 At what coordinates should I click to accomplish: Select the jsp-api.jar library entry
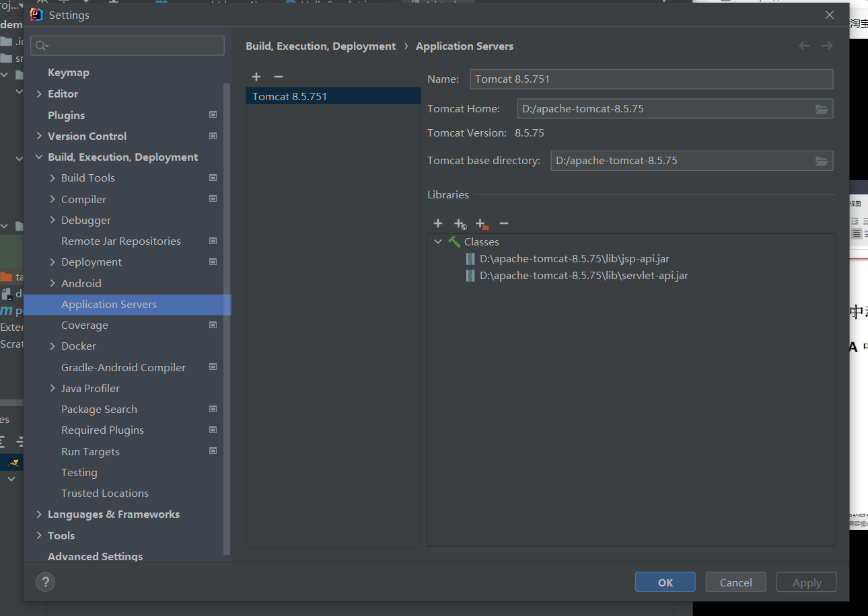pyautogui.click(x=575, y=259)
